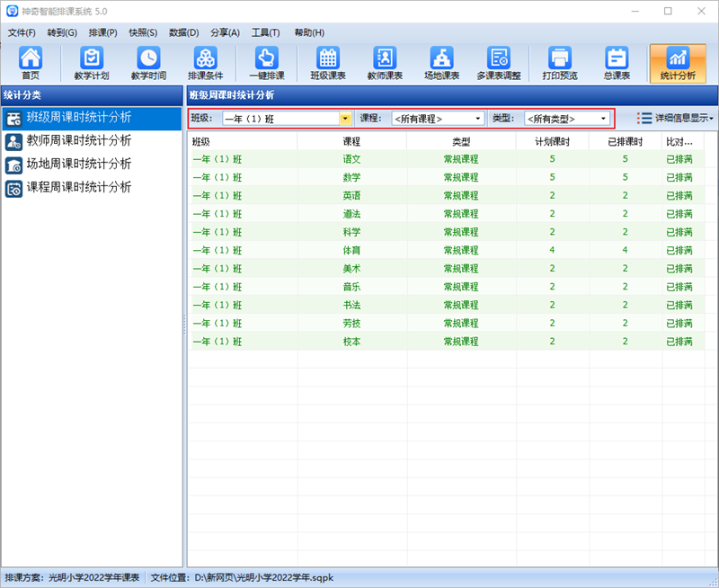Select the 道法 course cell
Image resolution: width=719 pixels, height=588 pixels.
(351, 214)
